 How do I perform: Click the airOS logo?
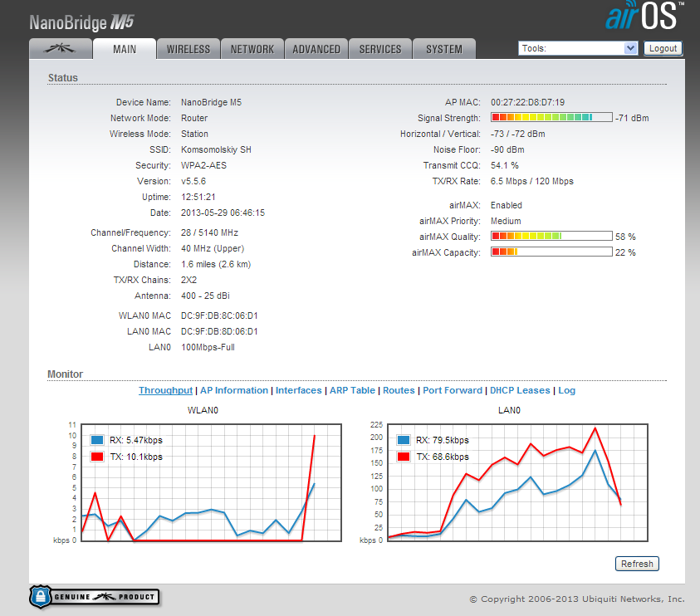point(644,16)
